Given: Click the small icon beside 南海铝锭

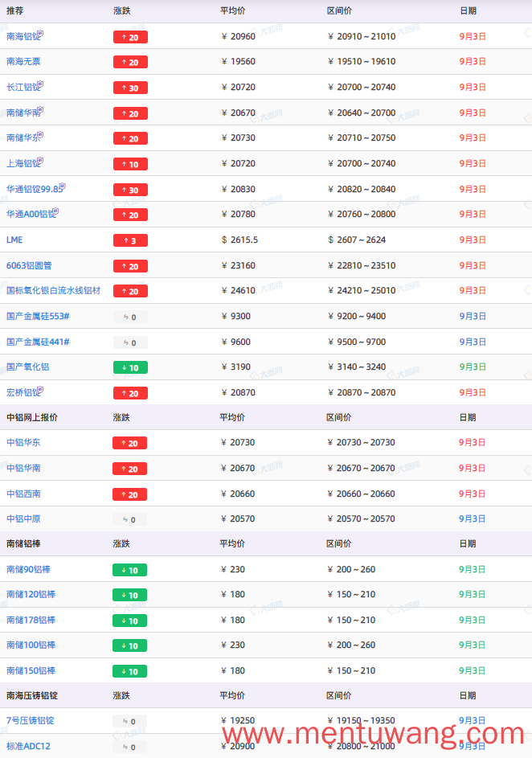Looking at the screenshot, I should coord(41,33).
